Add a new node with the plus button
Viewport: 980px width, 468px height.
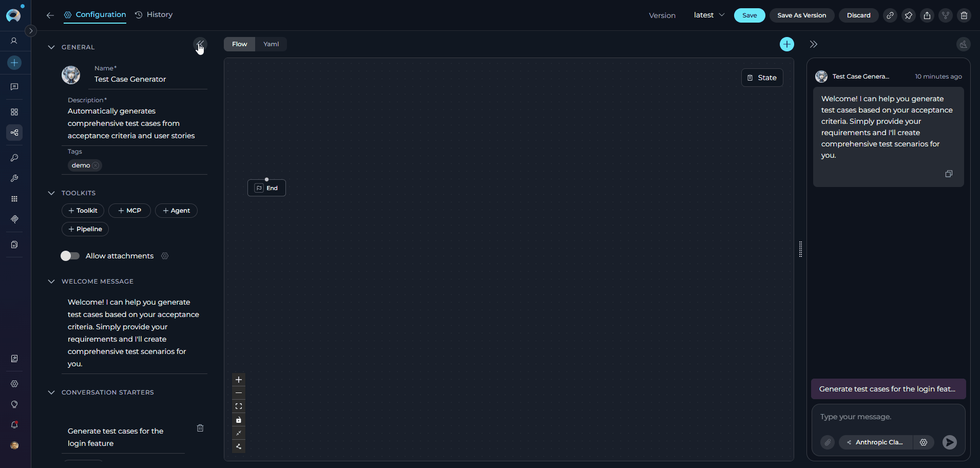[x=786, y=44]
